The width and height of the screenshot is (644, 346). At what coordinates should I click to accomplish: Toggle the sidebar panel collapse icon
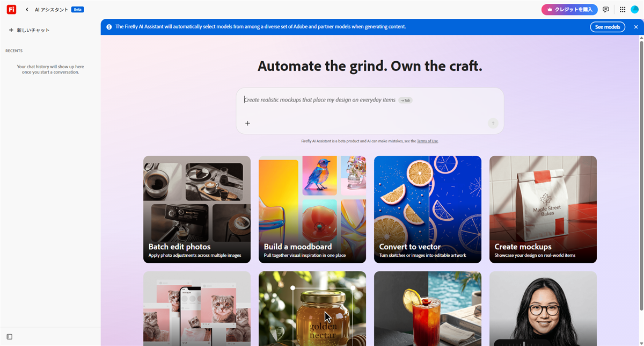click(9, 337)
